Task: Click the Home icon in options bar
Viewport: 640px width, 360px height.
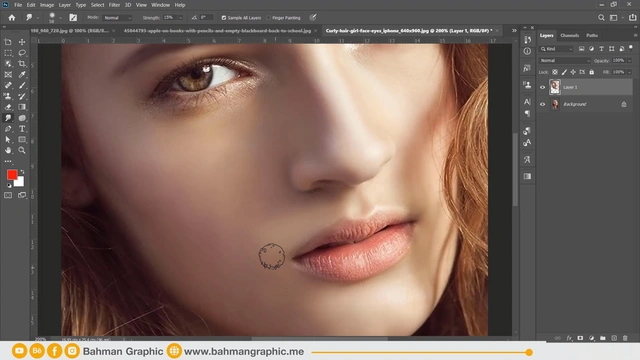Action: pos(12,18)
